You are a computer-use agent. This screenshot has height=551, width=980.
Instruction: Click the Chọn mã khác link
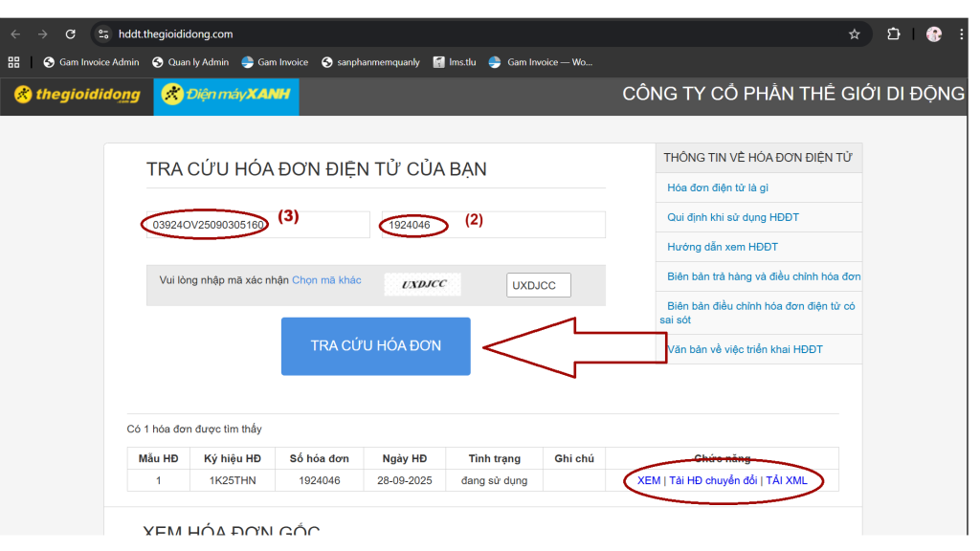click(x=326, y=280)
